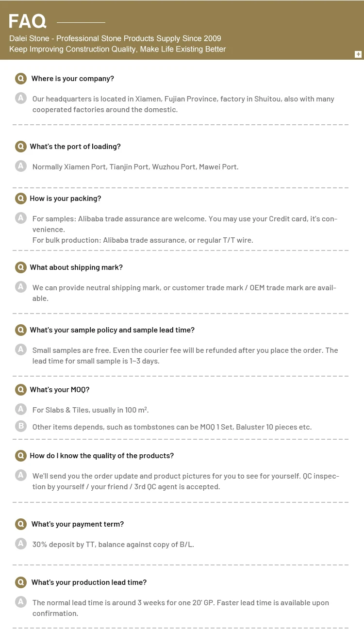The image size is (364, 630).
Task: Click the "What's your payment term?" question
Action: click(x=78, y=524)
